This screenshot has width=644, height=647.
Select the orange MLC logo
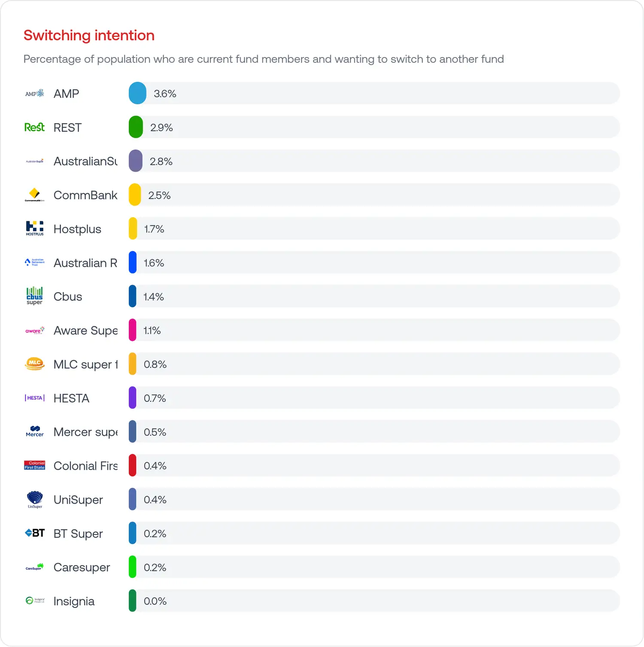click(34, 364)
